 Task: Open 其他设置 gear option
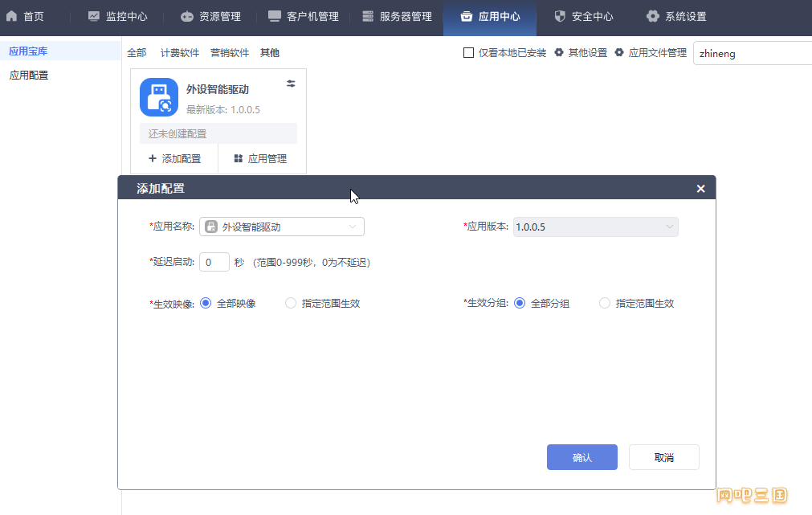coord(581,53)
